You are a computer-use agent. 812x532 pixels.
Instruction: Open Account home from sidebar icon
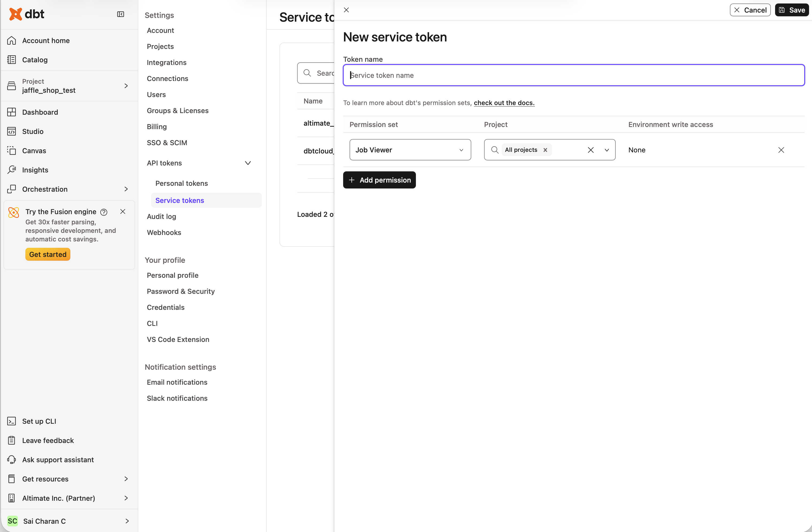tap(12, 40)
